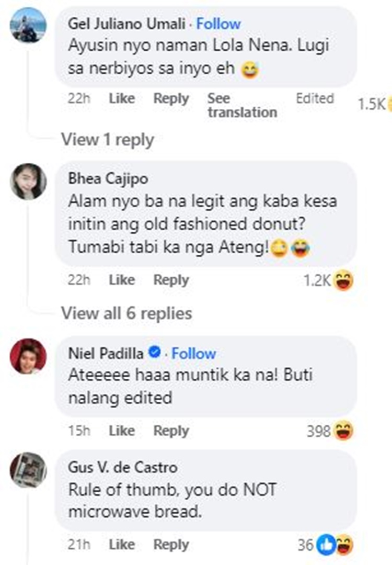The height and width of the screenshot is (565, 392).
Task: Click Niel Padilla's avatar photo
Action: coord(28,356)
